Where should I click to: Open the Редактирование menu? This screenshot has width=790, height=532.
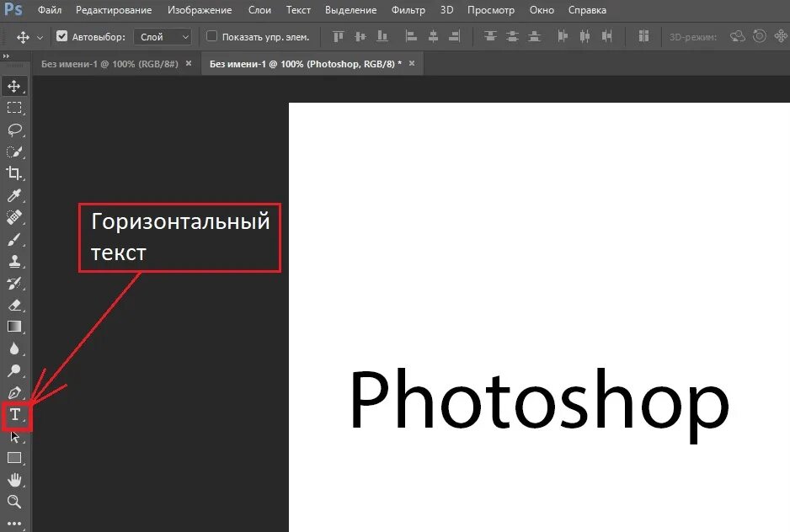tap(114, 10)
